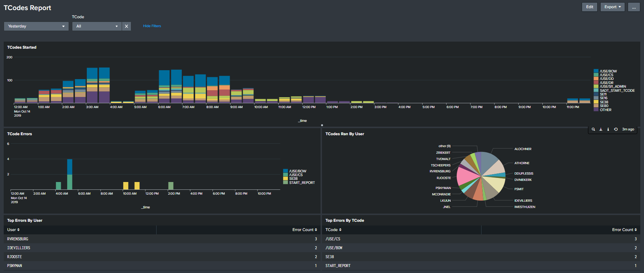644x273 pixels.
Task: Open the Export dropdown menu
Action: point(612,7)
